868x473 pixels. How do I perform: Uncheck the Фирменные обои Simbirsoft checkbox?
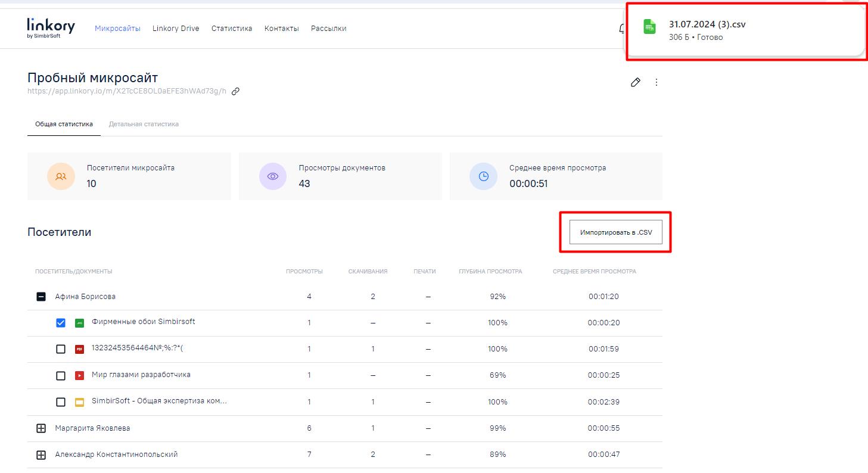pos(61,323)
